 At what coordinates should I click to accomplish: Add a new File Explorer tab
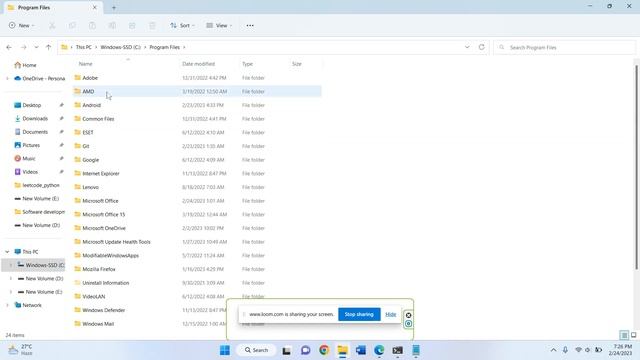click(x=114, y=7)
